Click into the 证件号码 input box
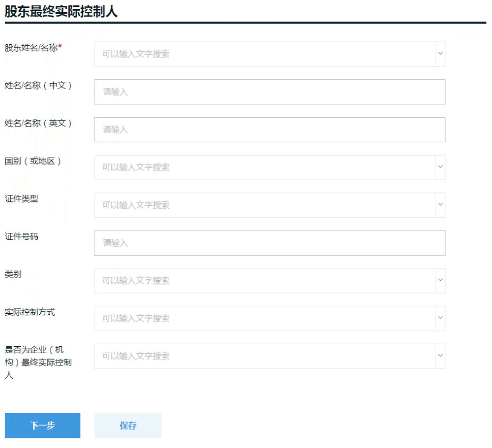 (x=269, y=243)
